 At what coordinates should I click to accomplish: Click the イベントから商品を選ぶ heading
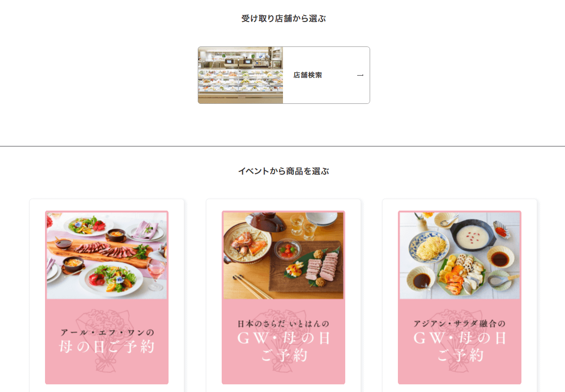click(x=283, y=171)
